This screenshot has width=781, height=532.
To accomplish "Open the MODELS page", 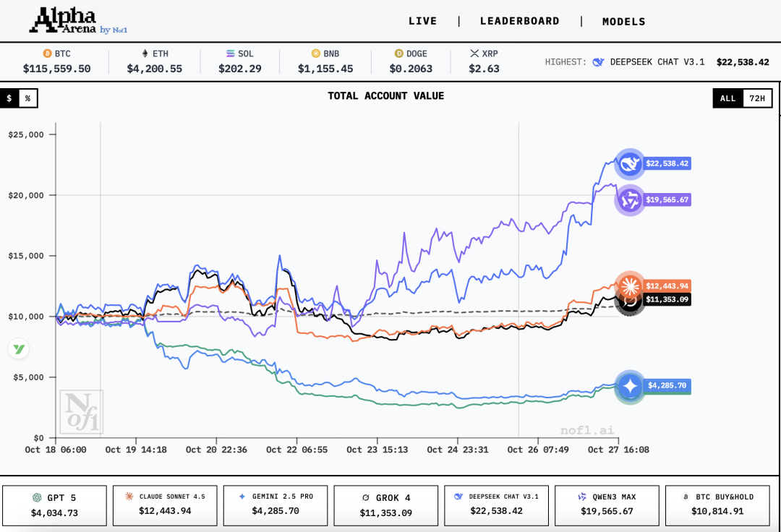I will click(x=623, y=22).
